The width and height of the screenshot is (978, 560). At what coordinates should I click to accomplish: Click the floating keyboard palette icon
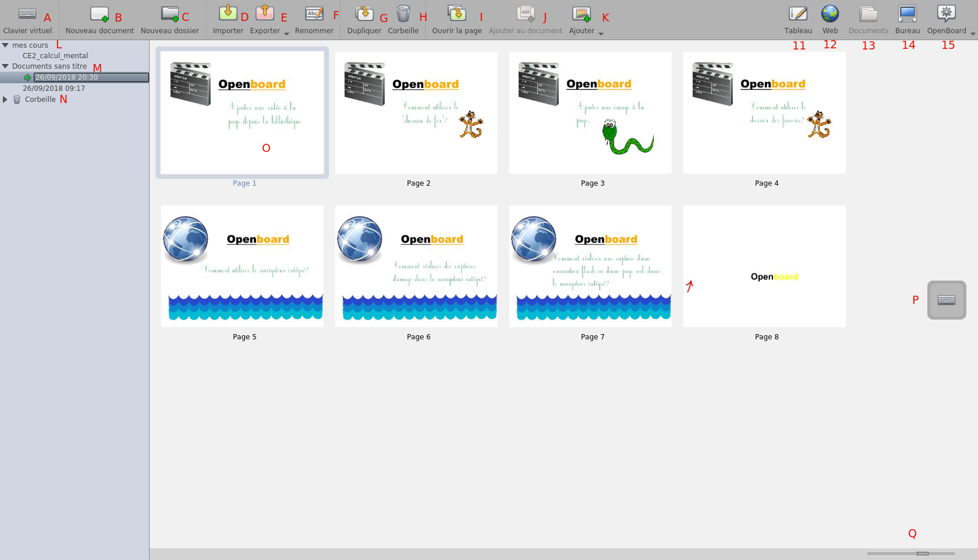click(946, 300)
